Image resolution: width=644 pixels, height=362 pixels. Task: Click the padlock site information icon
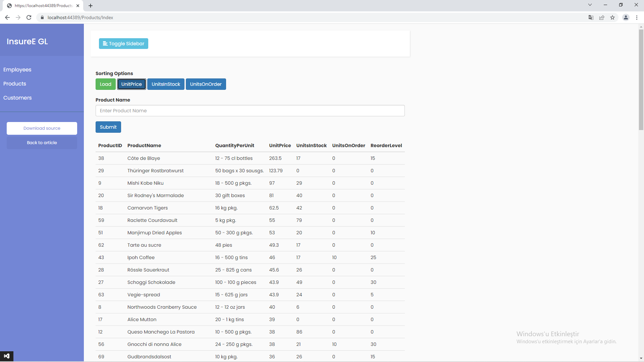42,17
